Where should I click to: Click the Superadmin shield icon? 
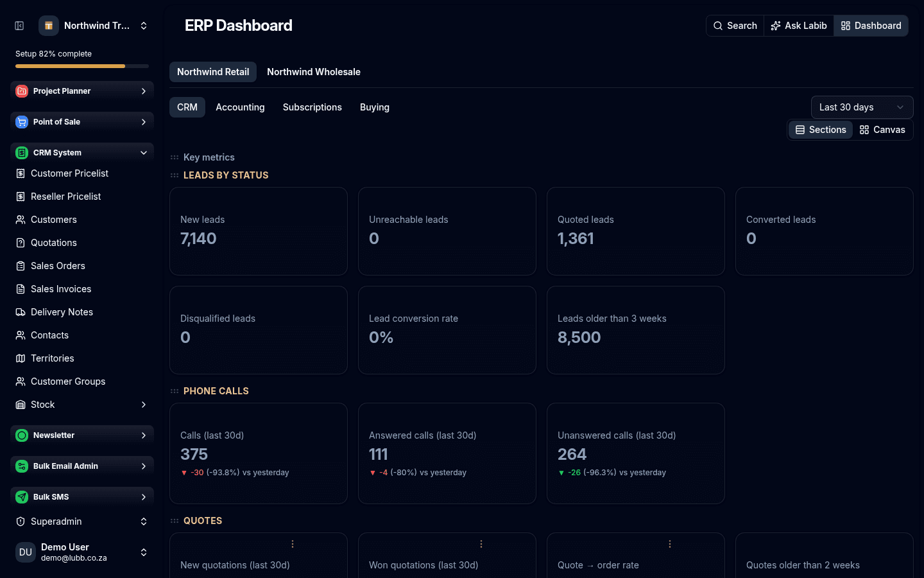[21, 521]
